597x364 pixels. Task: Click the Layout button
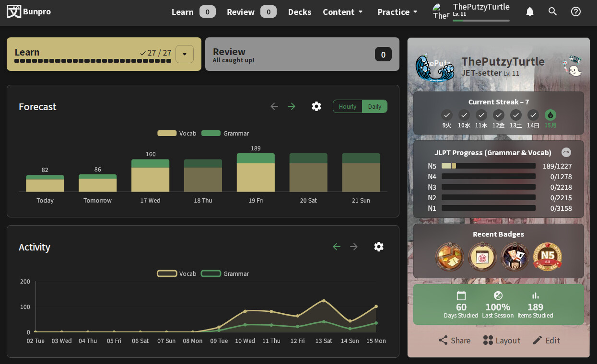click(502, 341)
